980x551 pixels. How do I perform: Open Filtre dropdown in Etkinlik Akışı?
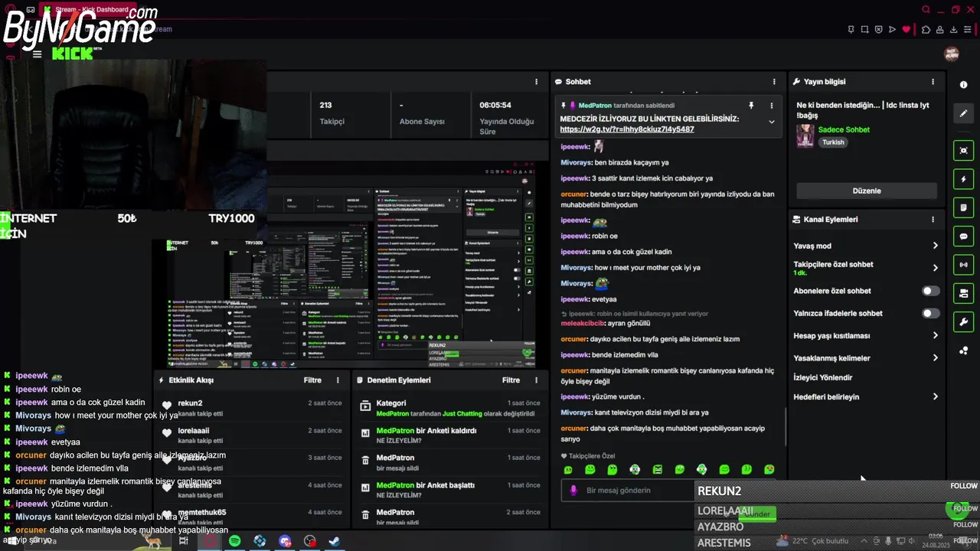(x=312, y=380)
